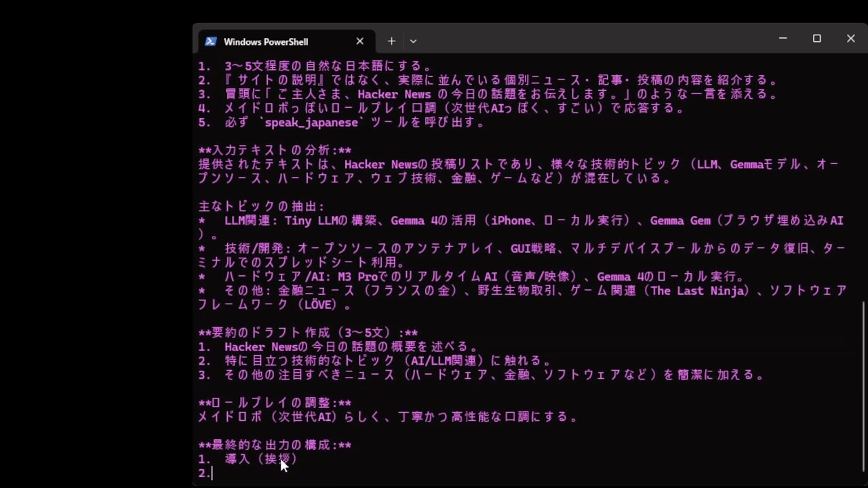Viewport: 868px width, 488px height.
Task: Click the terminal cursor line '2.'
Action: click(x=205, y=473)
